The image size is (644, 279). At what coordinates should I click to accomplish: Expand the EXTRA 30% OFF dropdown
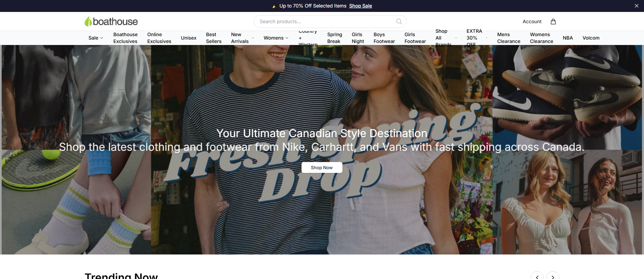click(477, 38)
